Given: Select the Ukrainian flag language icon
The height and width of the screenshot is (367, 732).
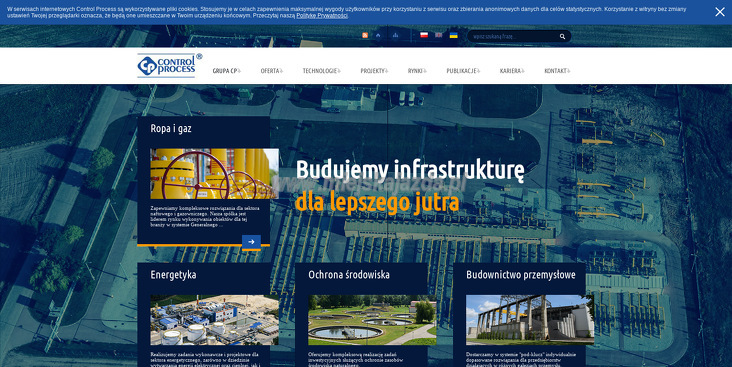Looking at the screenshot, I should pyautogui.click(x=453, y=35).
